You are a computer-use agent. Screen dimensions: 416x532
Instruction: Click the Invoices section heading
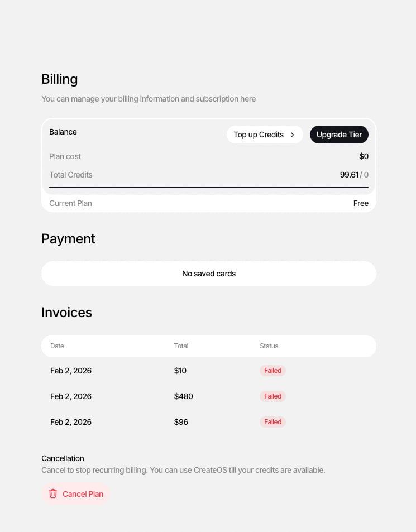click(x=66, y=312)
